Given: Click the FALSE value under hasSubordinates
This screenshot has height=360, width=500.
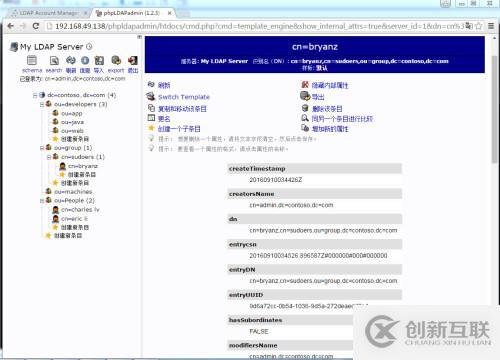Looking at the screenshot, I should pos(259,331).
